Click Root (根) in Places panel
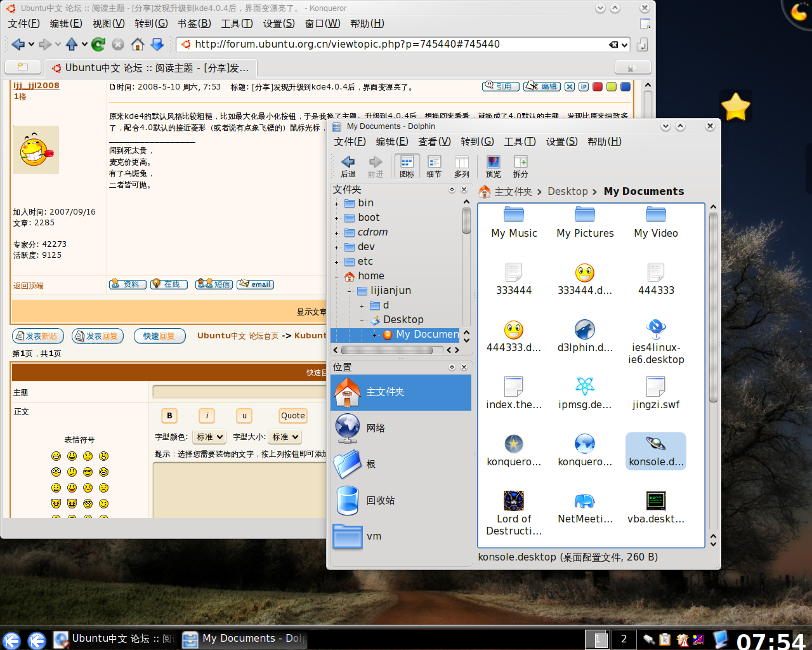 (401, 464)
